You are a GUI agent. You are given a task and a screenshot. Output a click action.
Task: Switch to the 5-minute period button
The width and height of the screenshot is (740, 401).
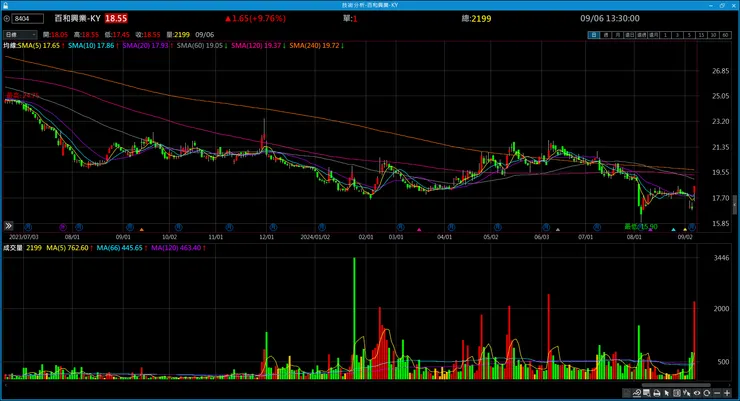(689, 35)
